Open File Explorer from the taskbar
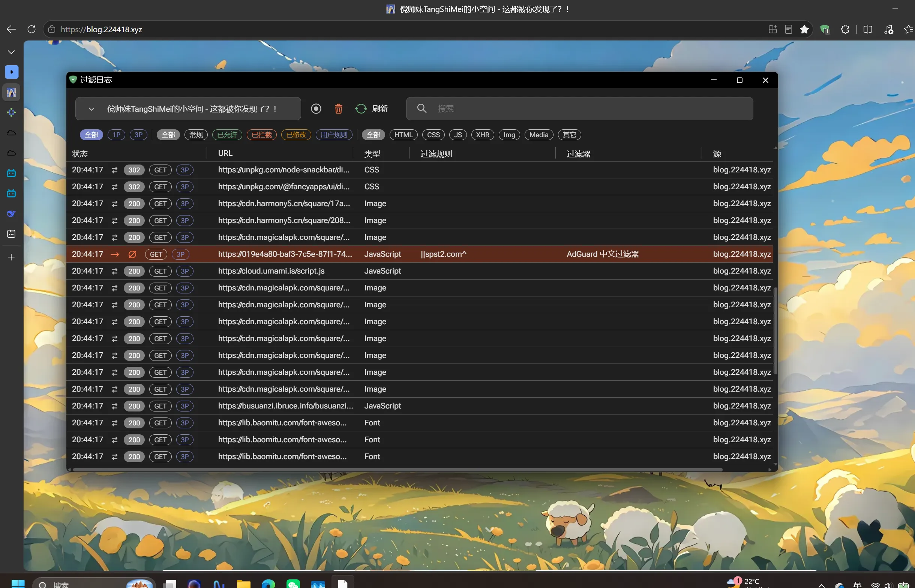The height and width of the screenshot is (588, 915). tap(243, 584)
